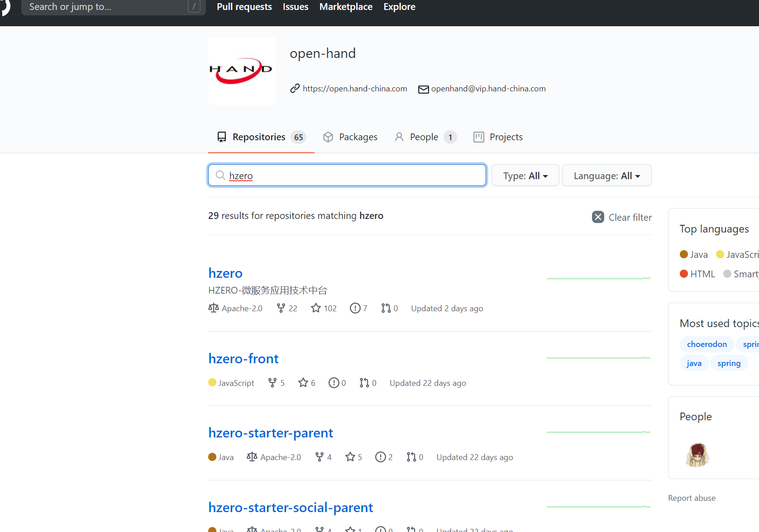The image size is (759, 532).
Task: Open issues icon on hzero repository
Action: (x=355, y=308)
